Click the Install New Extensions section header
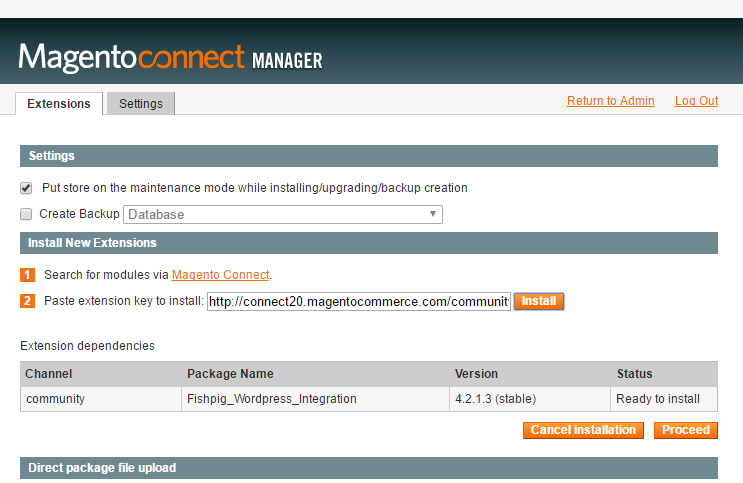 [369, 243]
